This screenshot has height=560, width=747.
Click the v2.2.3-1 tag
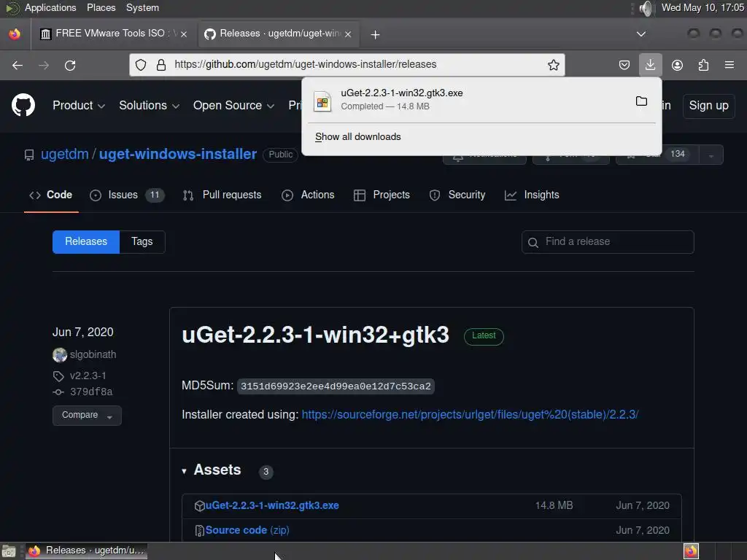coord(88,376)
